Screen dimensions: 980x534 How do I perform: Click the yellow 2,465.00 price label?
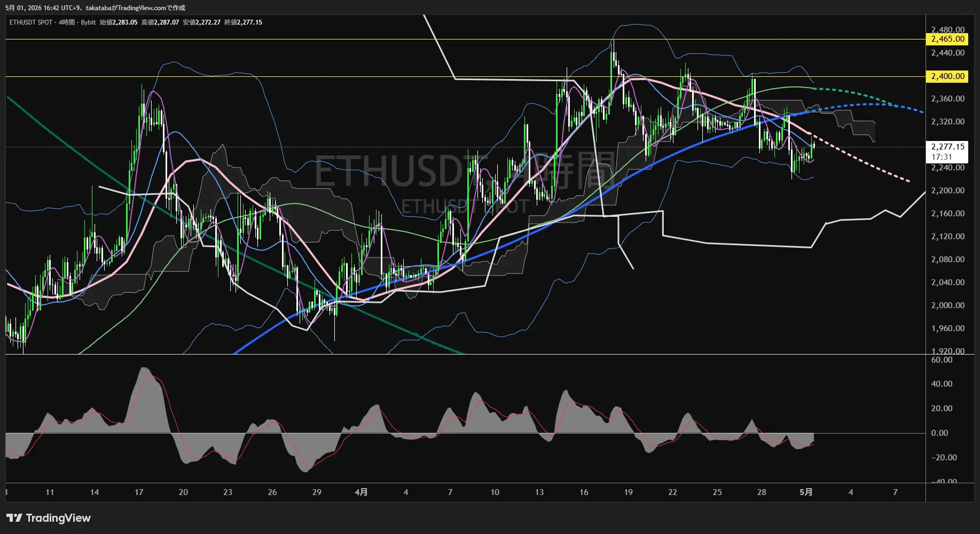pyautogui.click(x=947, y=39)
